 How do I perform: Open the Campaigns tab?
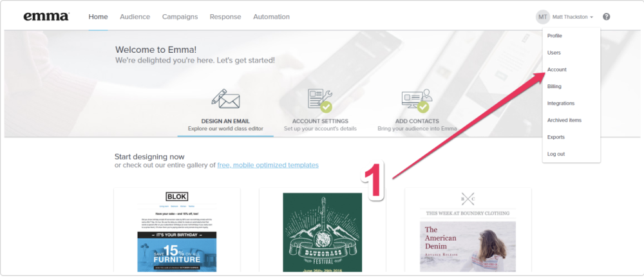pyautogui.click(x=180, y=17)
